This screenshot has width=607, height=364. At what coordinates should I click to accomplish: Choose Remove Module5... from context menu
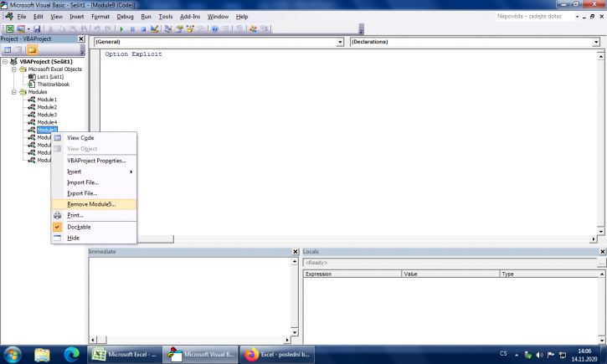[x=94, y=204]
